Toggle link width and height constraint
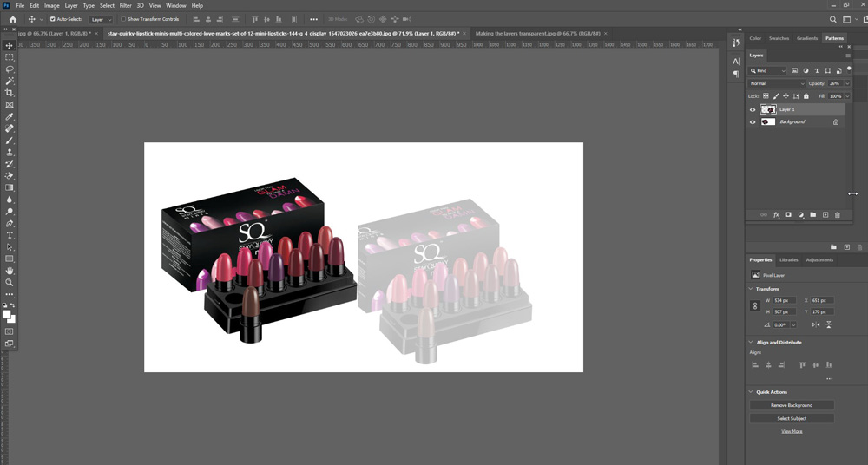 click(755, 306)
